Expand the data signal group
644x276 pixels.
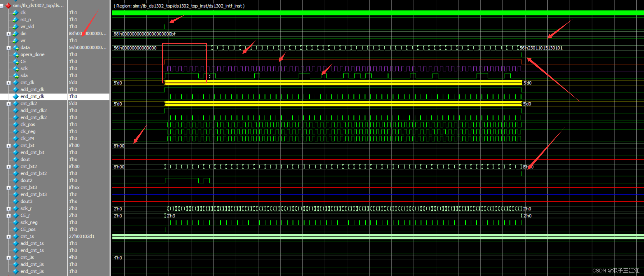tap(9, 47)
